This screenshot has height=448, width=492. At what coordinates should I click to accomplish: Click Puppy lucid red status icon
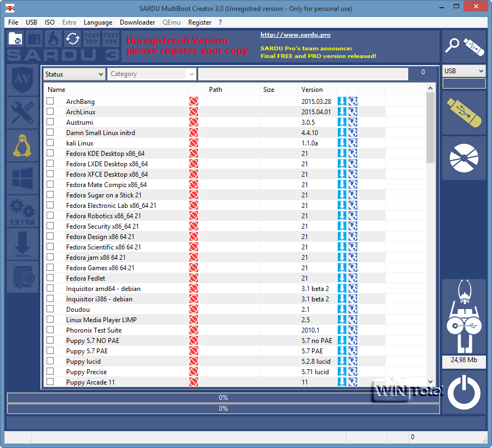point(194,361)
